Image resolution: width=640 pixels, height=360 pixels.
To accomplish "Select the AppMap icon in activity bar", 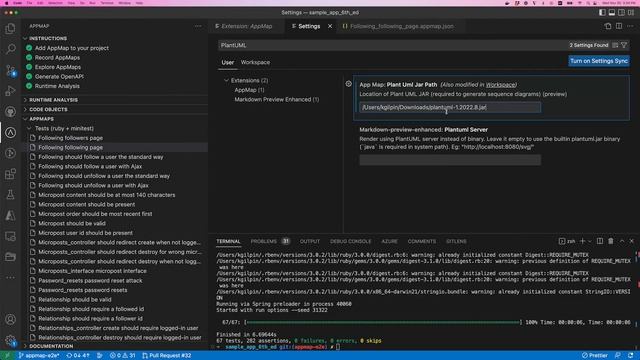I will [x=10, y=133].
